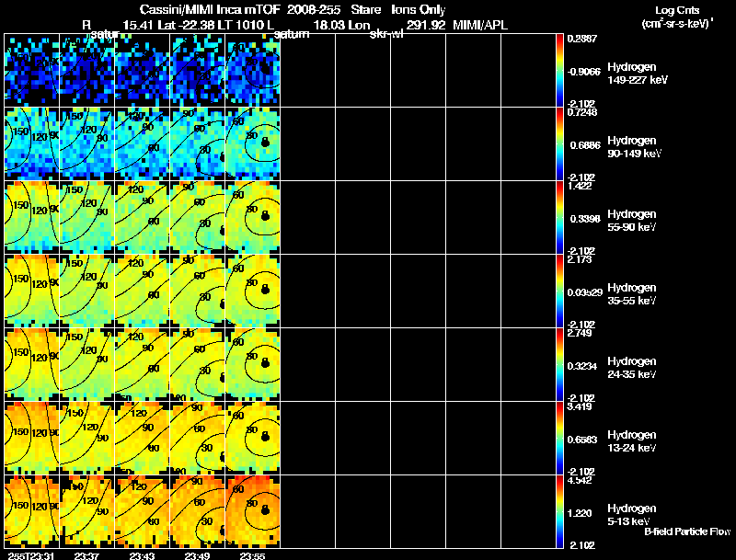
Task: Open the 5-13 keV image at 255T23:31
Action: point(32,512)
